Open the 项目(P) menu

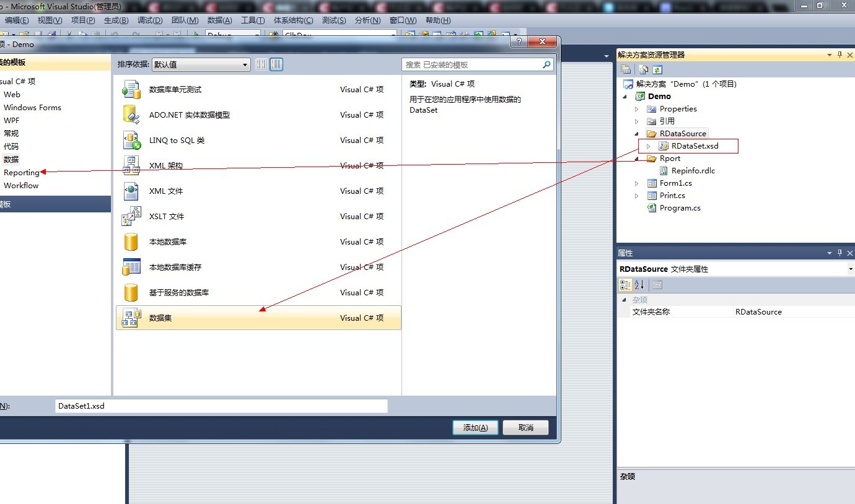[83, 20]
